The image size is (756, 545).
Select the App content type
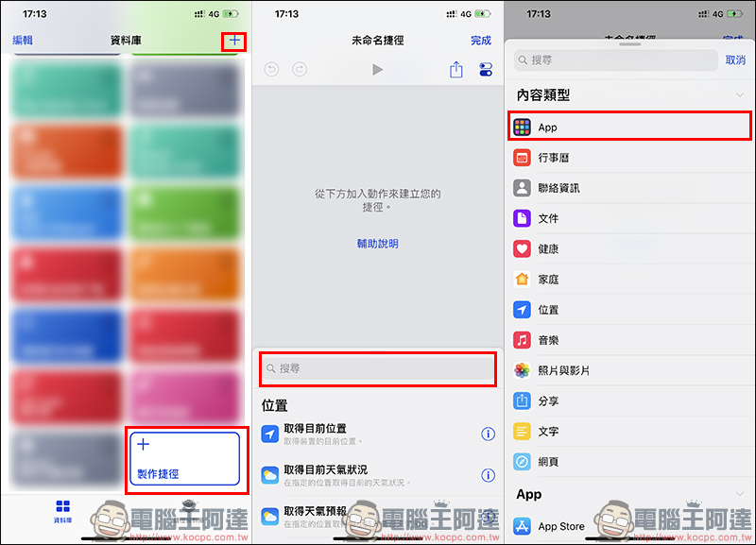click(629, 127)
